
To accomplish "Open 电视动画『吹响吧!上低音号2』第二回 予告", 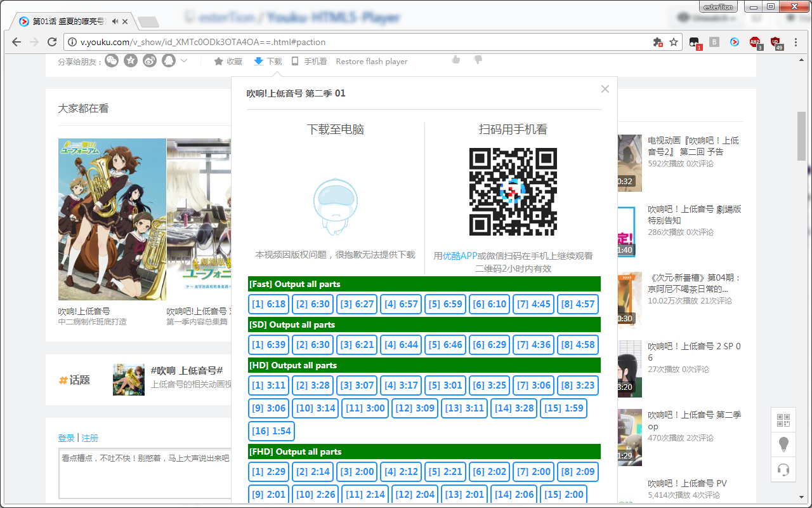I will (x=693, y=146).
